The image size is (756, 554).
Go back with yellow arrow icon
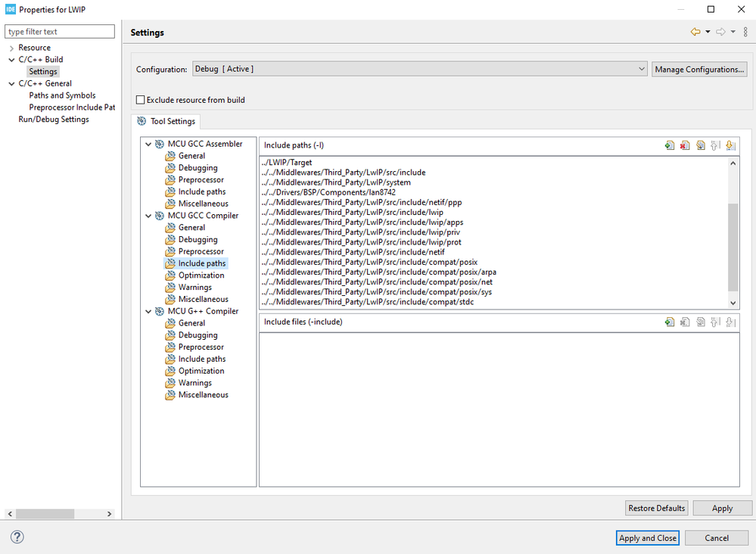click(x=695, y=32)
